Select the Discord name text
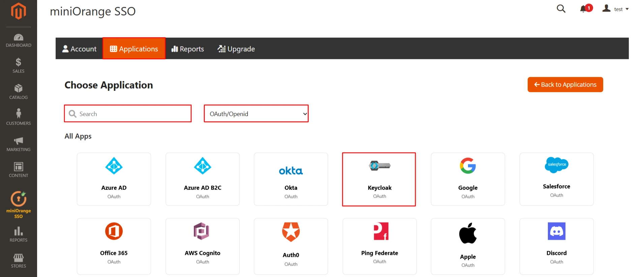Viewport: 644px width, 277px height. click(557, 253)
